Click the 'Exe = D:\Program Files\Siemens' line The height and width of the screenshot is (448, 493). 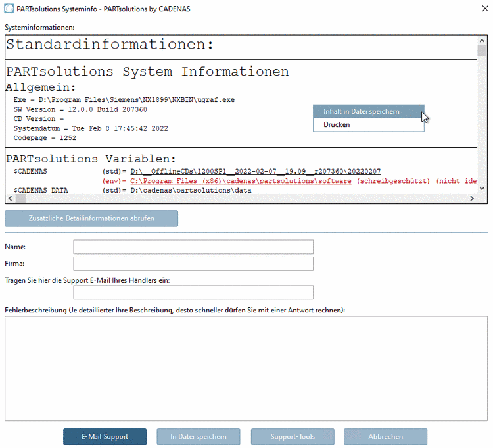[x=124, y=100]
